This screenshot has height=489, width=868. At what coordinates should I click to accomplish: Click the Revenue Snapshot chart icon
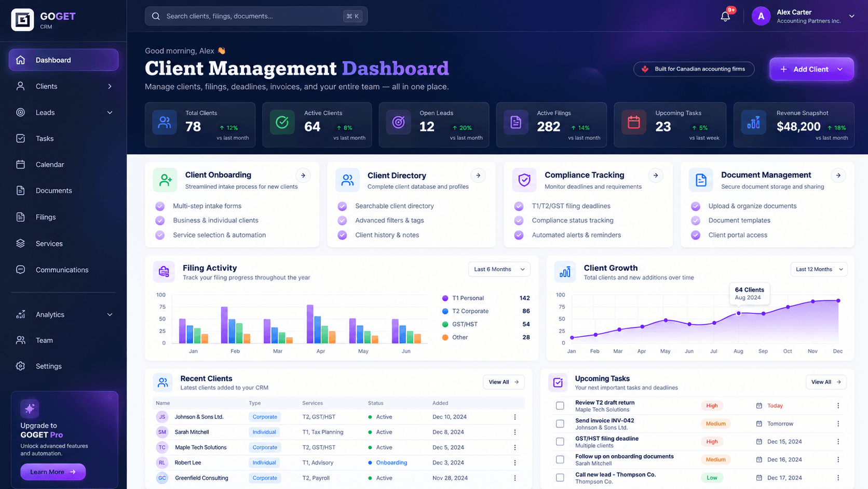tap(753, 123)
